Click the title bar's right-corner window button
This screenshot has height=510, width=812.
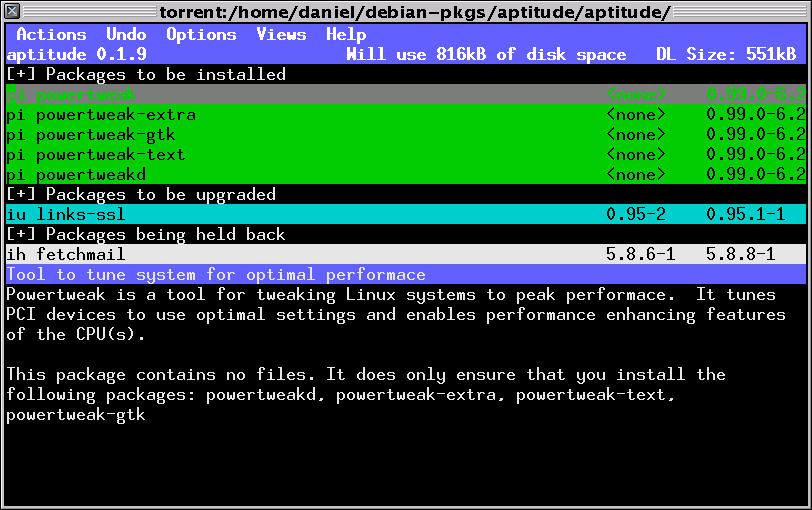(799, 12)
